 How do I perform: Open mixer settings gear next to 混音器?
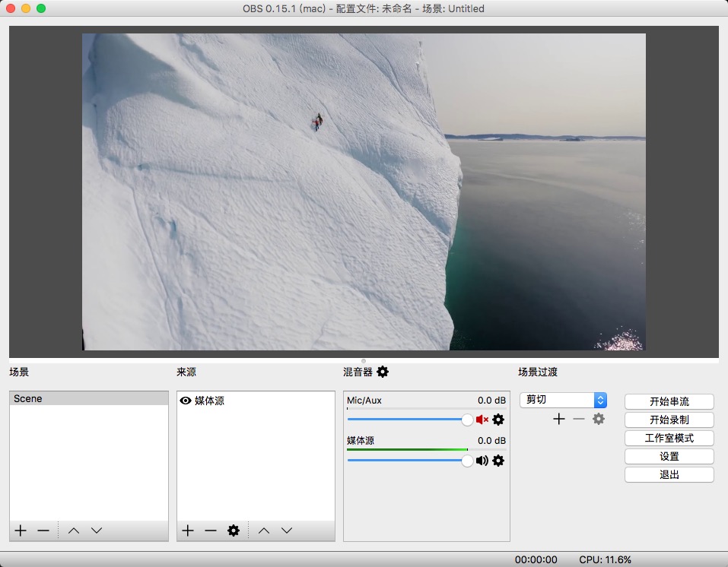(x=383, y=372)
